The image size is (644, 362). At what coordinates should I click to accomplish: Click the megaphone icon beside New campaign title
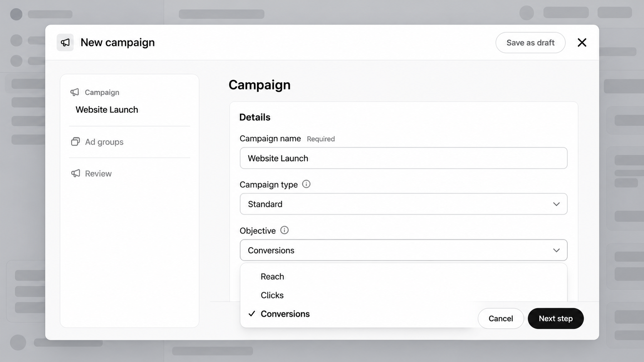[65, 42]
